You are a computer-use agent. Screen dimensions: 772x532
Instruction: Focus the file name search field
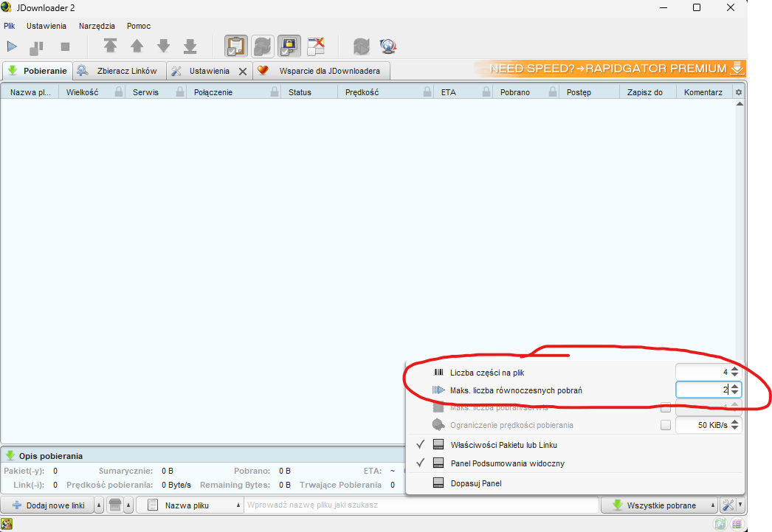pyautogui.click(x=421, y=505)
